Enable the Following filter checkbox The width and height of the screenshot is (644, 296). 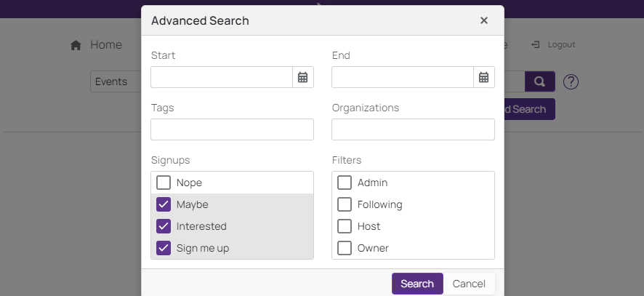point(345,204)
